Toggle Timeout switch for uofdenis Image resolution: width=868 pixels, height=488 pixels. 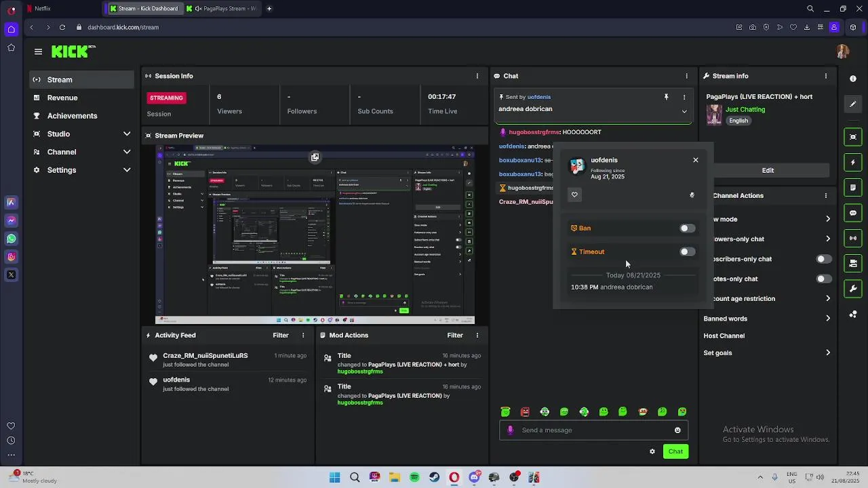[x=687, y=252]
